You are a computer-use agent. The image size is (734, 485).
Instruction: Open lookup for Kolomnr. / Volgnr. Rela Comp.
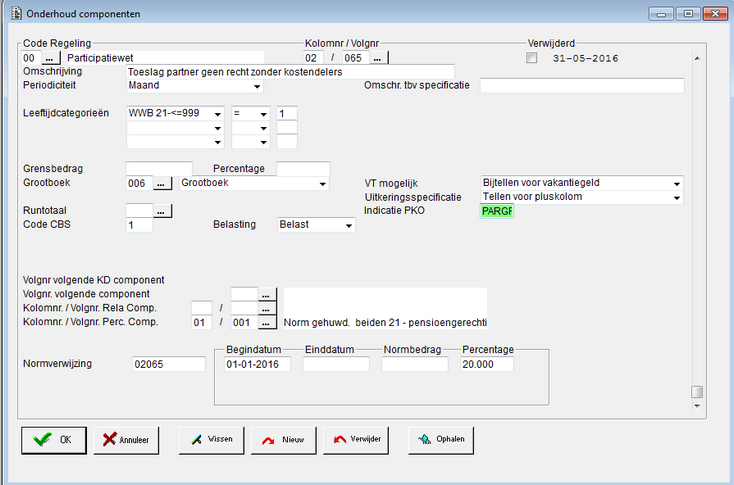pyautogui.click(x=267, y=309)
